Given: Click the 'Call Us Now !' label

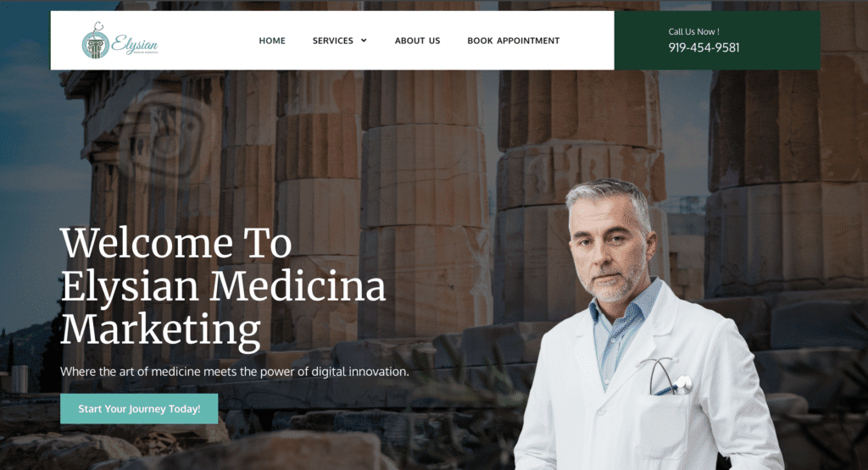Looking at the screenshot, I should [693, 31].
